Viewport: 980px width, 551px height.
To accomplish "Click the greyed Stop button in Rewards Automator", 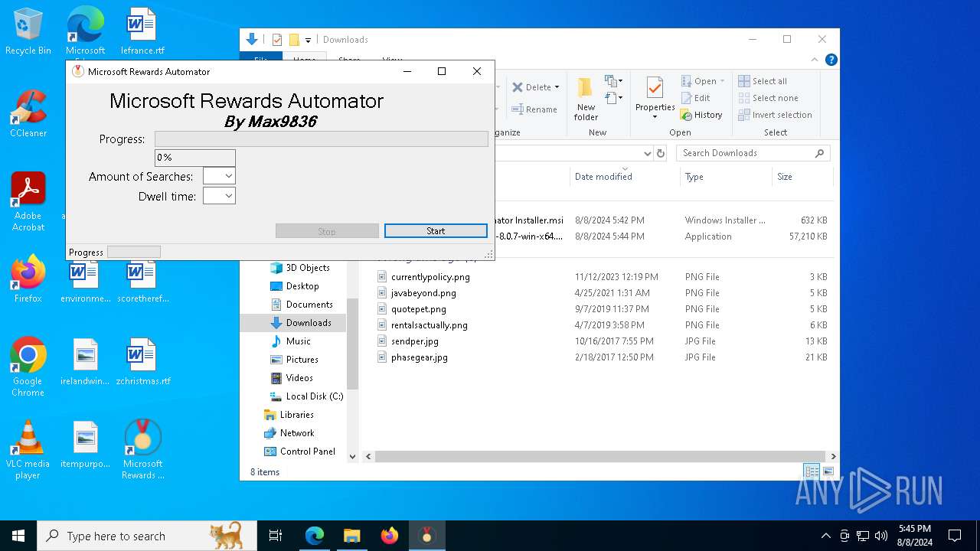I will pos(327,231).
